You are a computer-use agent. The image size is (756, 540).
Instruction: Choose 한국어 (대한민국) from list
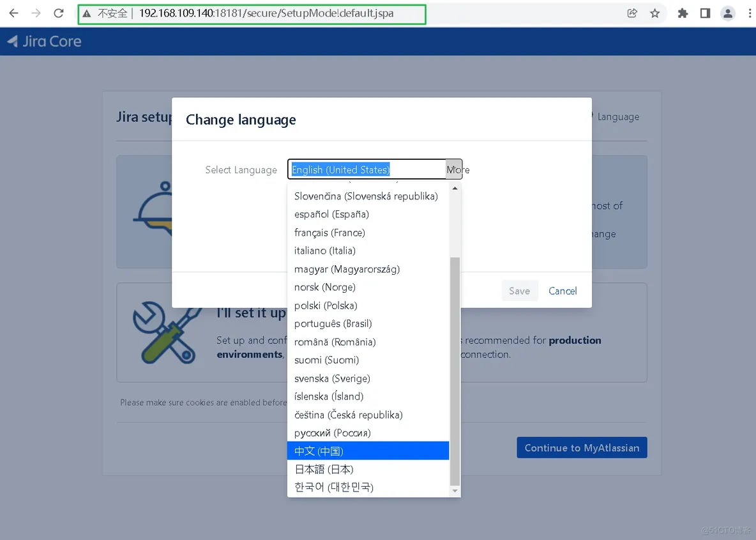point(368,488)
